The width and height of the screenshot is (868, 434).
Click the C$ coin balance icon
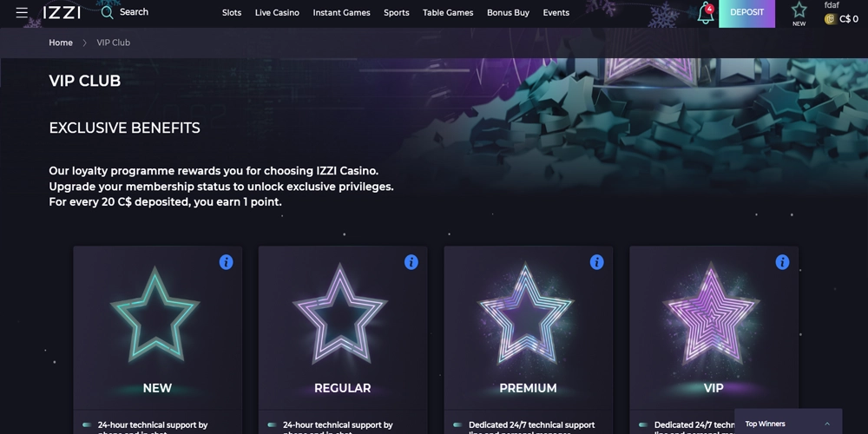coord(830,19)
